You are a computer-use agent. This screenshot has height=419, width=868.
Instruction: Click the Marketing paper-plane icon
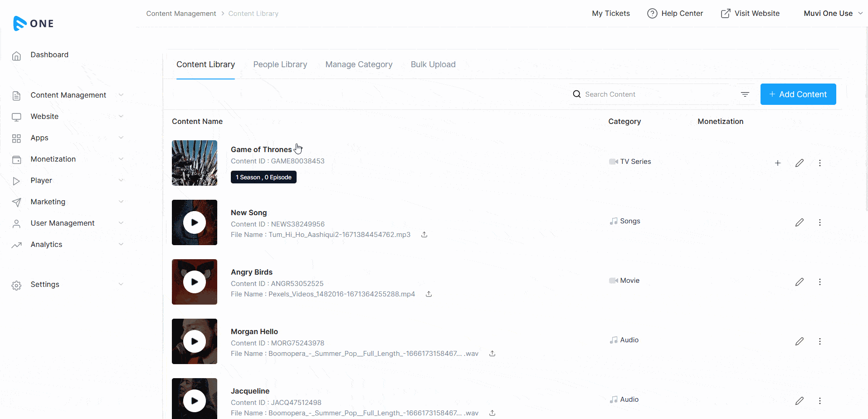pos(17,202)
